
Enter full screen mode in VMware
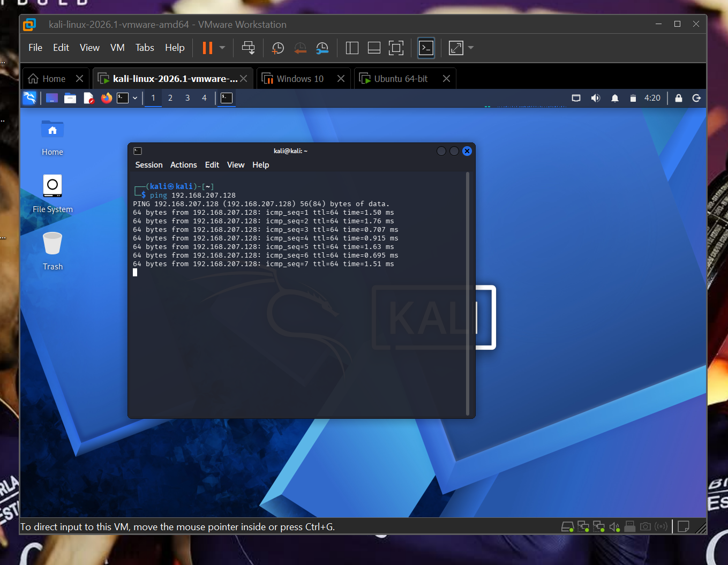click(x=396, y=48)
